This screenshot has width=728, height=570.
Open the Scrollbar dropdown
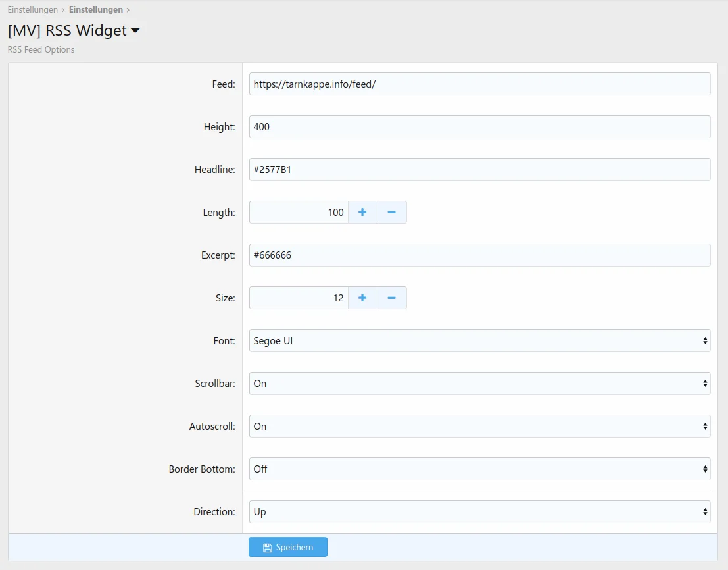pos(479,384)
